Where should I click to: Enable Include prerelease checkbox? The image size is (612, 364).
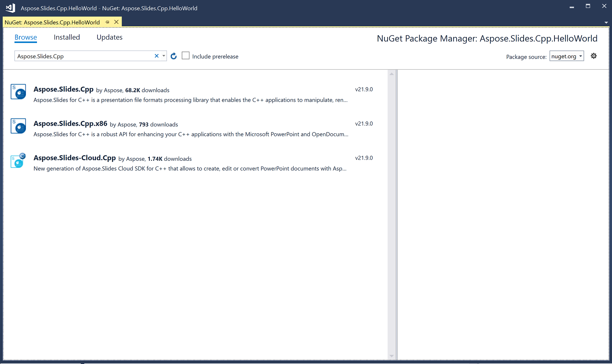click(x=186, y=56)
